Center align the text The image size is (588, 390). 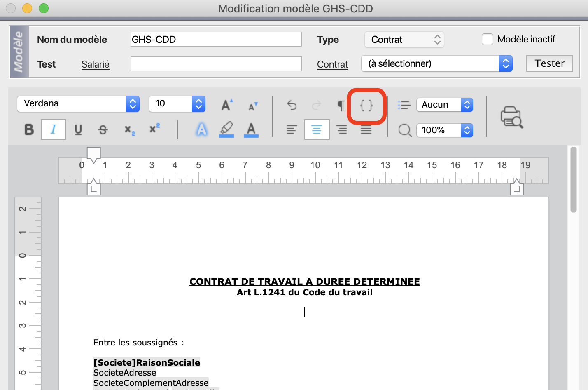click(317, 129)
